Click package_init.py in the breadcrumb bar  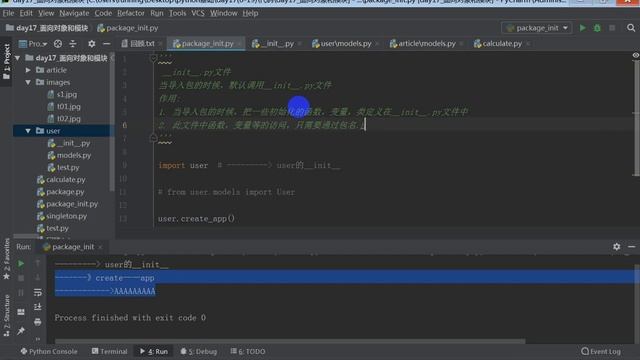tap(128, 28)
